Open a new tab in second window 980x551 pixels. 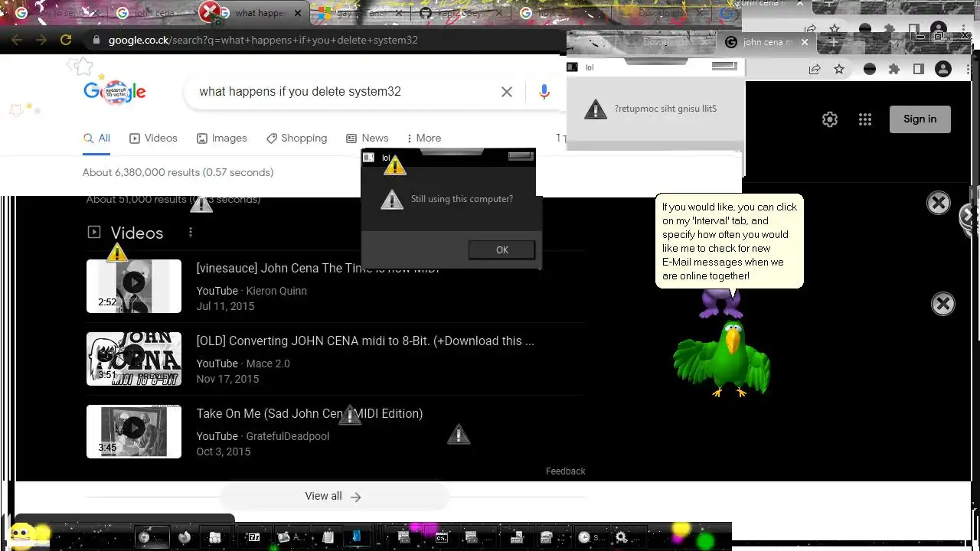point(833,42)
